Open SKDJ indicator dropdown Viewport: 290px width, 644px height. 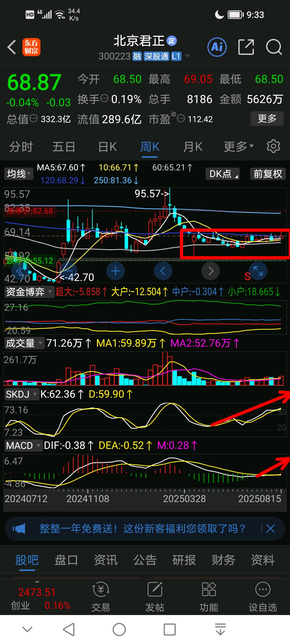(21, 394)
